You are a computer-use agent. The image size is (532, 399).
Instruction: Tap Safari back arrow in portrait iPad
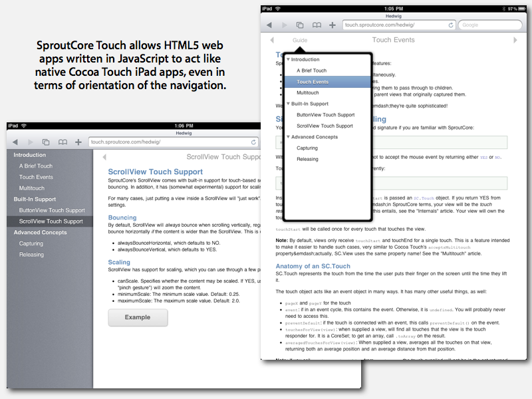click(x=269, y=25)
